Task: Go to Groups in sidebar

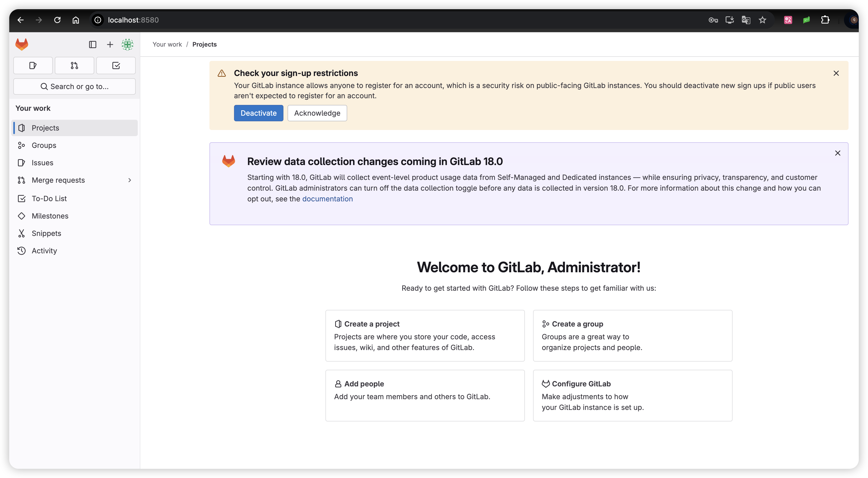Action: [x=44, y=145]
